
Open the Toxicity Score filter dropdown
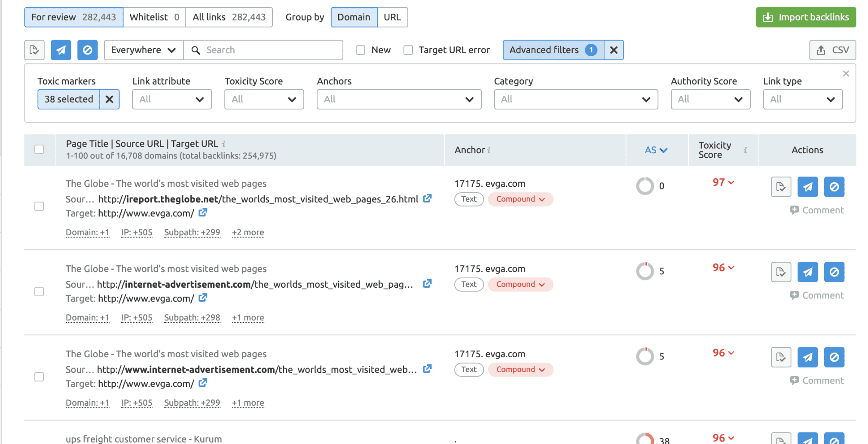264,99
